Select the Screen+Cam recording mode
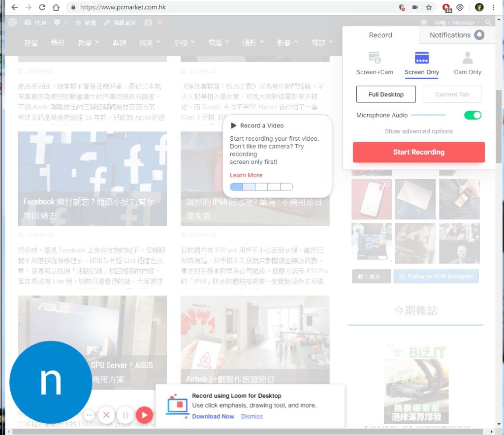 click(x=375, y=63)
